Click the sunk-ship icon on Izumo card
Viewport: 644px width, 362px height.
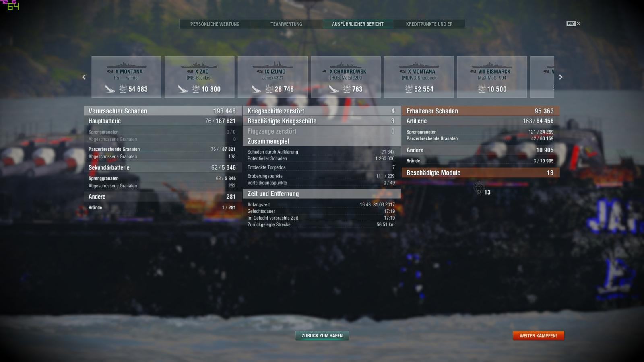(256, 89)
